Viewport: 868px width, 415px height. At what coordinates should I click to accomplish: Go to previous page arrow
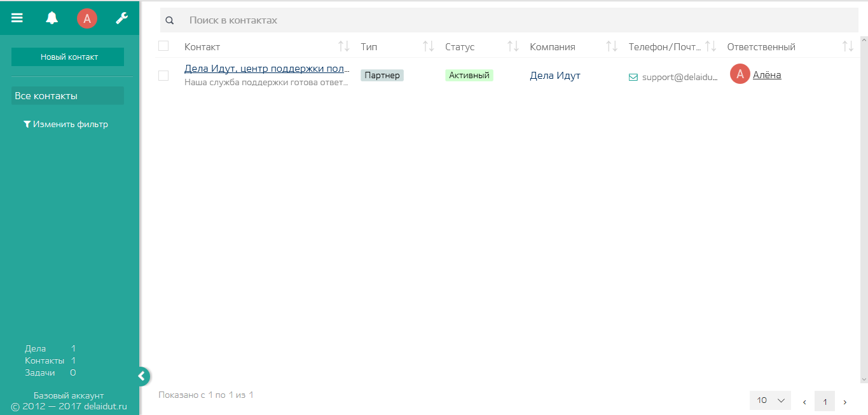(804, 402)
